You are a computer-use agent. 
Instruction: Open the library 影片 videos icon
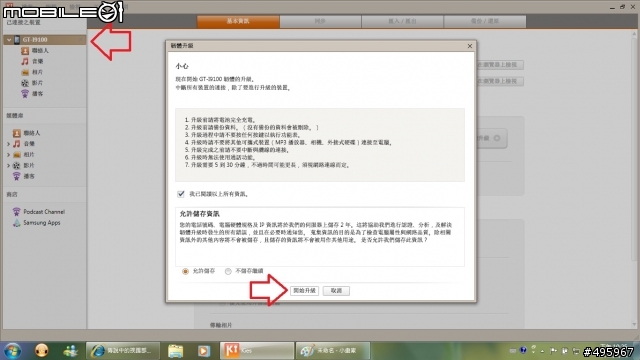pyautogui.click(x=16, y=165)
